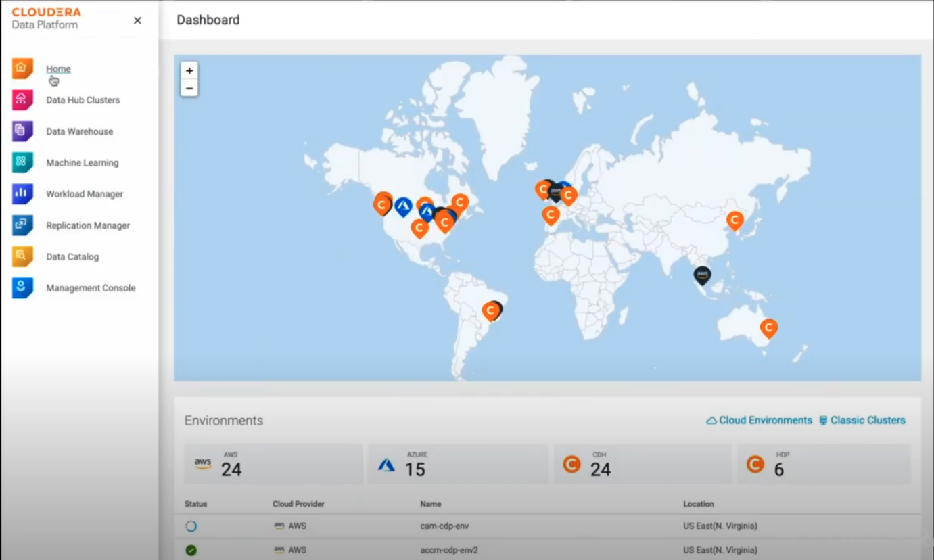Open the accm-cdp-env2 environment
934x560 pixels.
(449, 550)
